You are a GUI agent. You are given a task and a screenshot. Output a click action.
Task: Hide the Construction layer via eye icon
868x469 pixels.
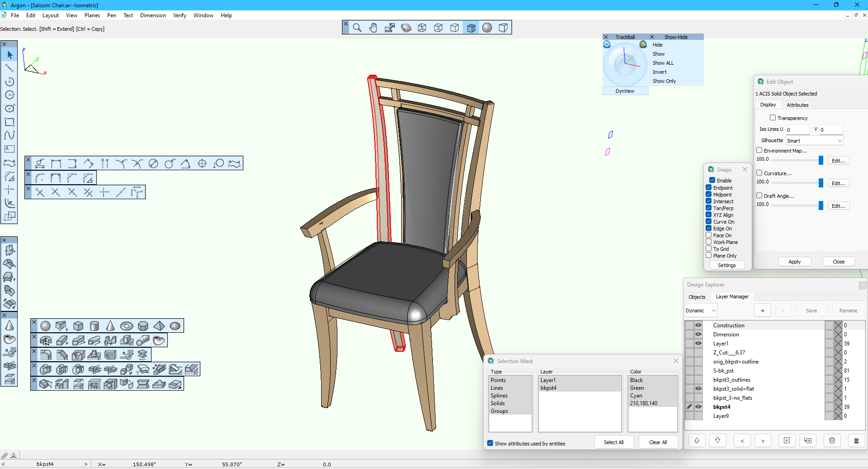pyautogui.click(x=698, y=325)
